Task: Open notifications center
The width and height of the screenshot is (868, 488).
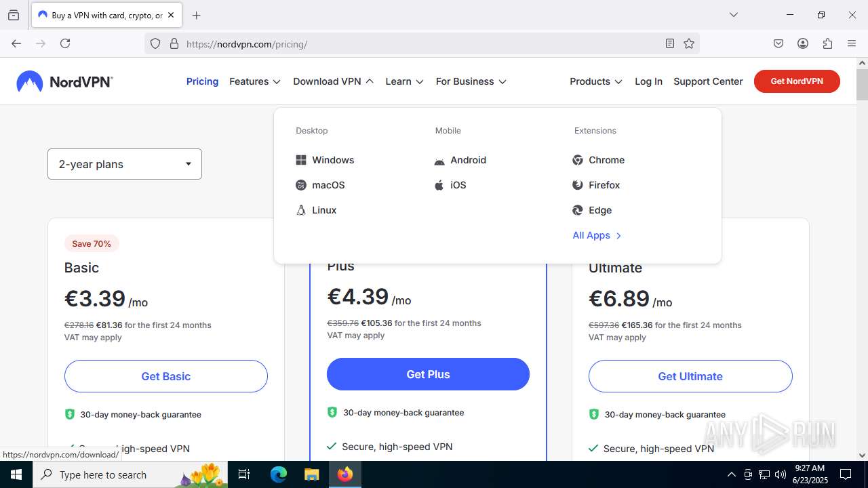Action: (x=846, y=474)
